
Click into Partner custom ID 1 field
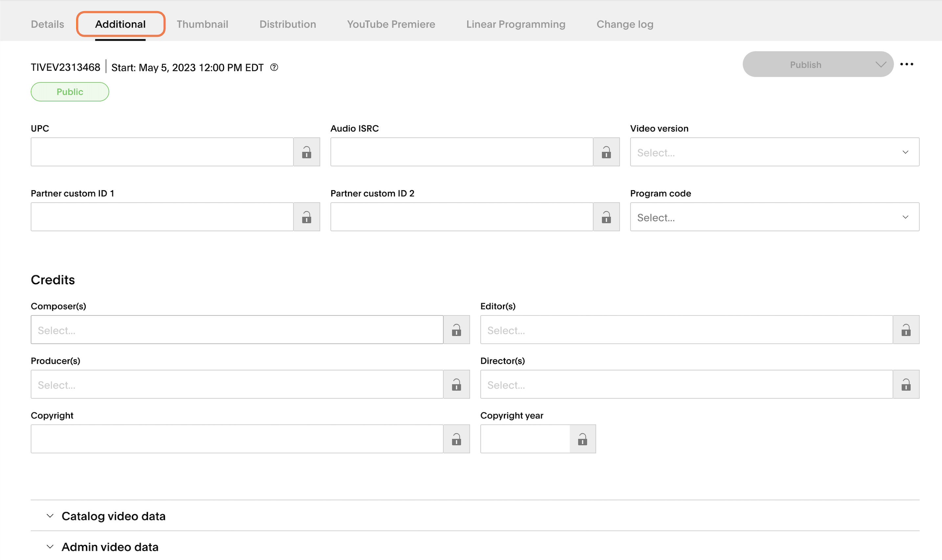pos(162,217)
